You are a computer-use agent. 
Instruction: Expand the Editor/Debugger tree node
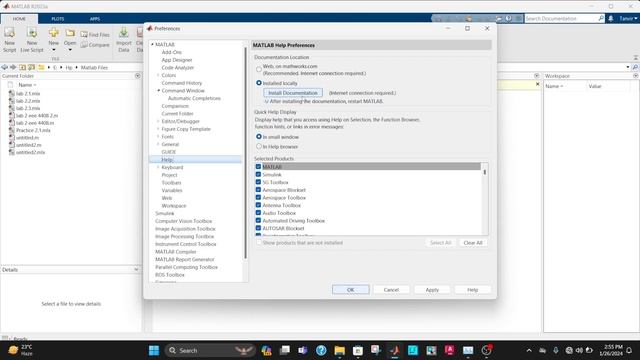pos(158,121)
